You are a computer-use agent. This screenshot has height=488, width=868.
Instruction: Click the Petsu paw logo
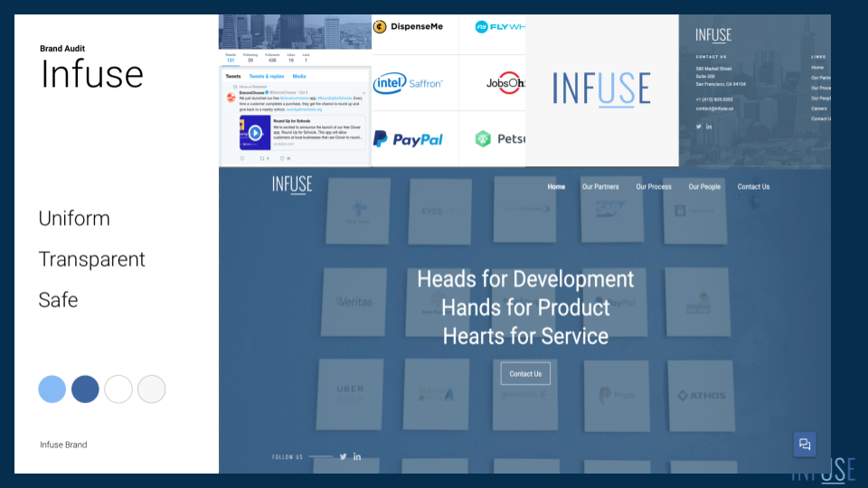[483, 138]
